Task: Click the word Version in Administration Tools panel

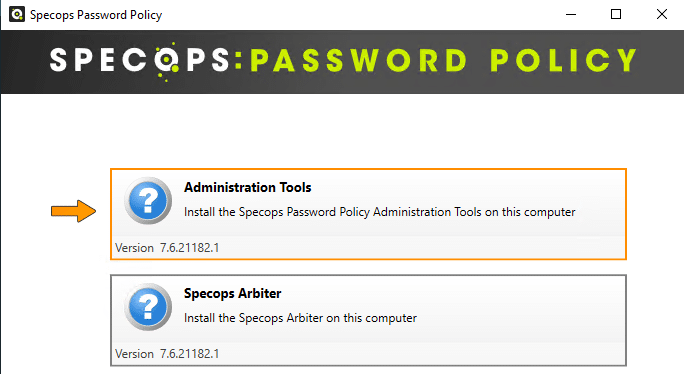Action: pos(134,248)
